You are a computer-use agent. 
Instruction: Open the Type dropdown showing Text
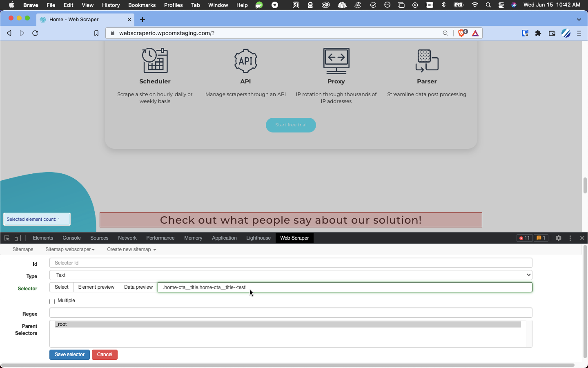291,275
